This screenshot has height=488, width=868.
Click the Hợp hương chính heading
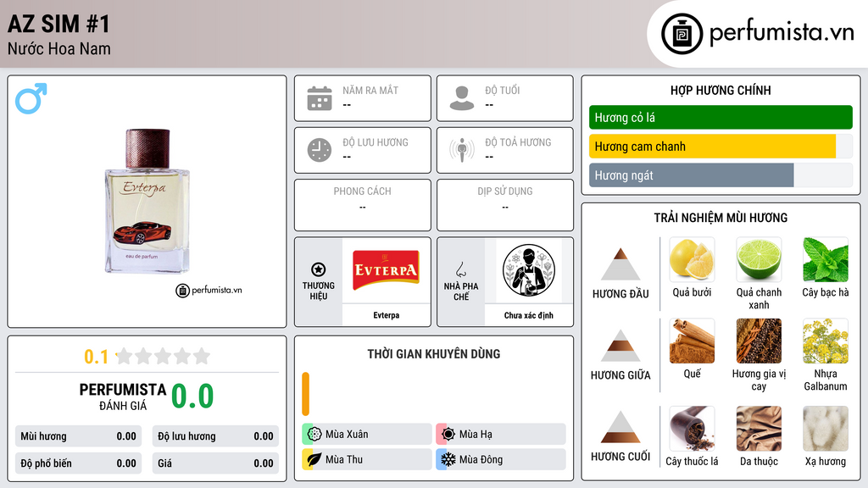click(x=721, y=90)
